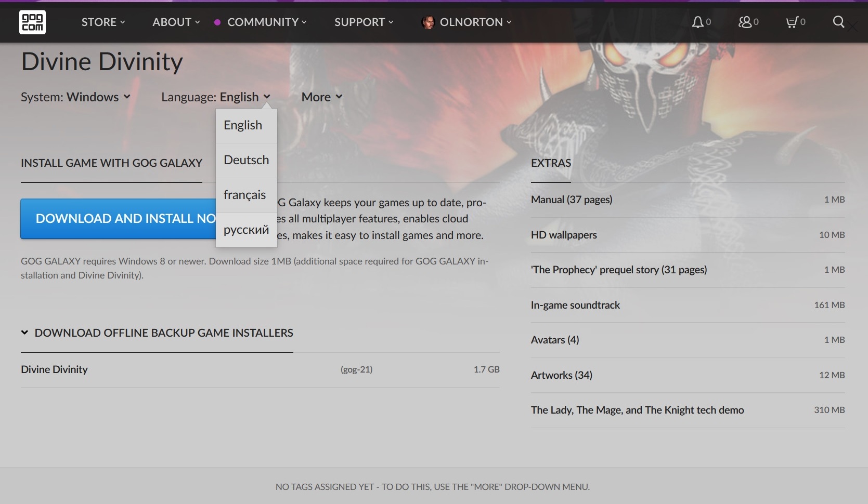Click the GOG.com logo
868x504 pixels.
[x=32, y=22]
